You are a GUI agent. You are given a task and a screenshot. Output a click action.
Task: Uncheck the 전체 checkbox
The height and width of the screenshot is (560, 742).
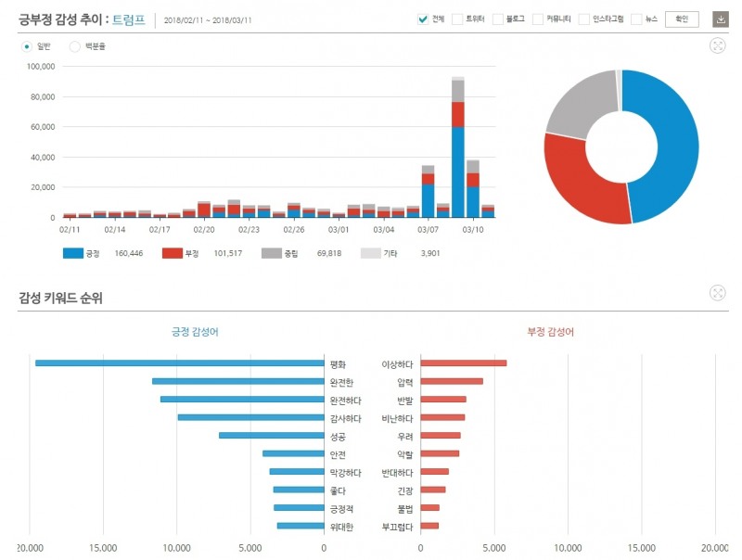click(423, 19)
